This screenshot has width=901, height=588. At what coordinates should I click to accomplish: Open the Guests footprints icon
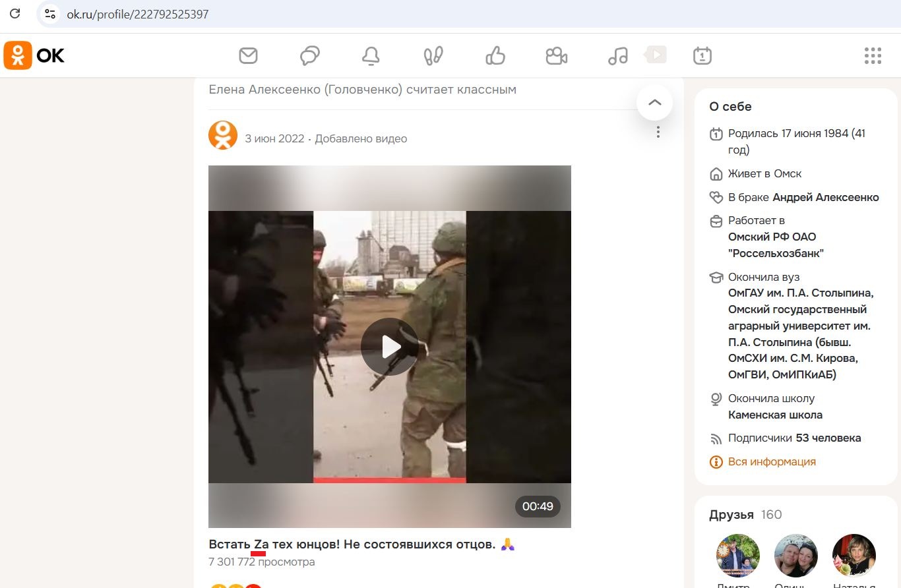(433, 56)
